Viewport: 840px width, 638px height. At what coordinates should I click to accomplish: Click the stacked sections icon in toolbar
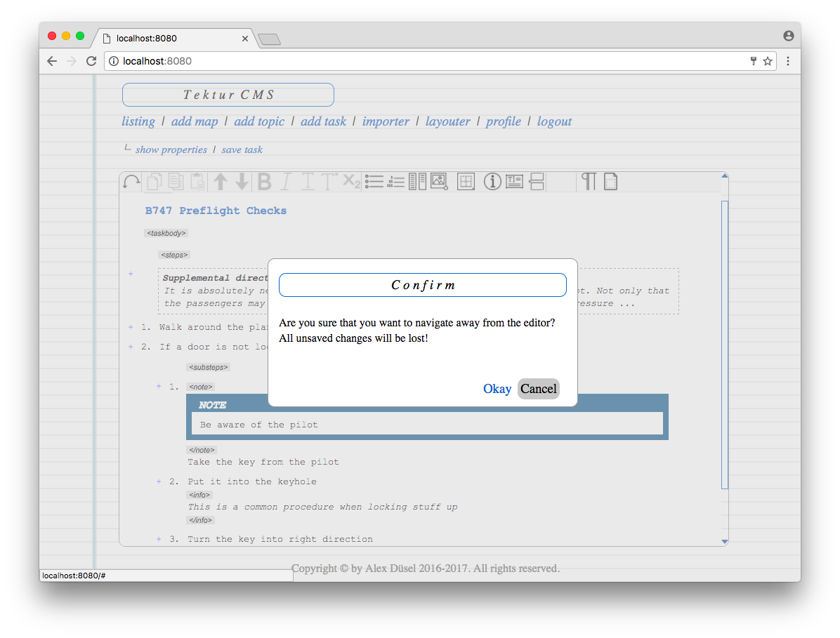[537, 182]
